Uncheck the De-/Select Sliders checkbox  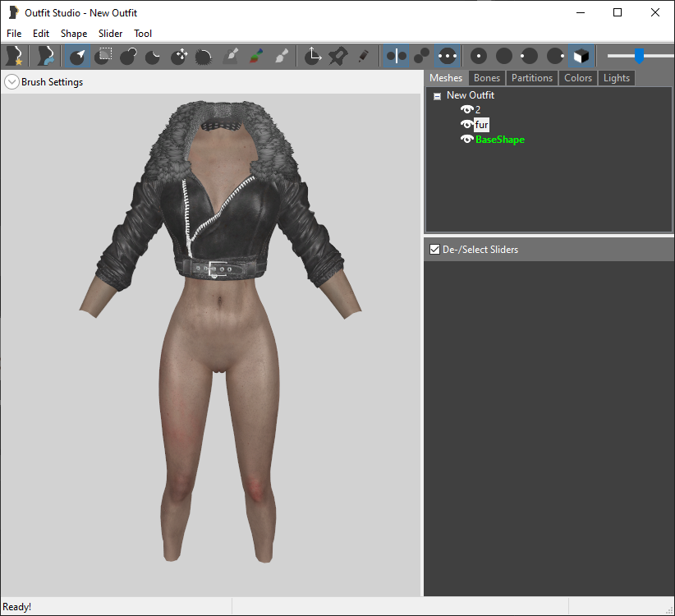click(x=434, y=249)
